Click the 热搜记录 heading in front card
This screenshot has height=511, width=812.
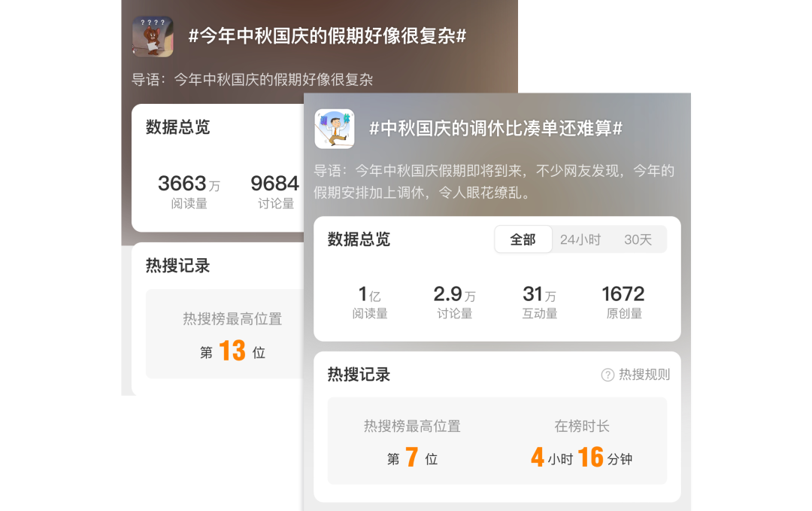(359, 375)
